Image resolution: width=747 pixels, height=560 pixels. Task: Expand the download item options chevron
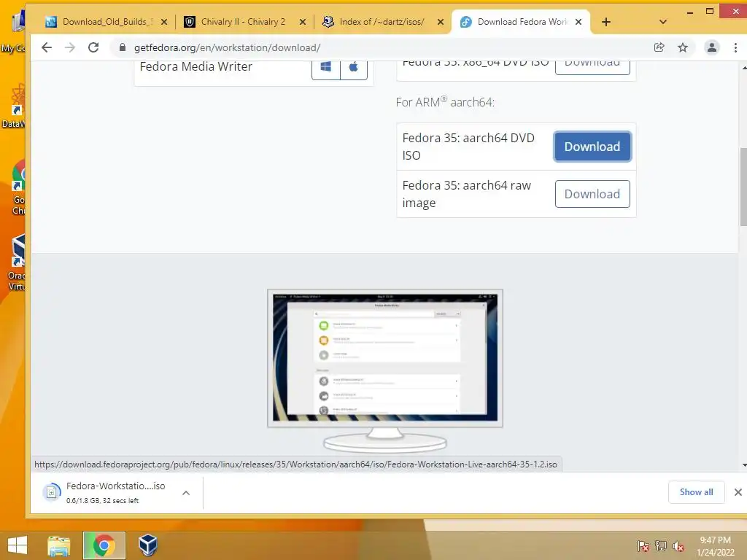[x=186, y=493]
